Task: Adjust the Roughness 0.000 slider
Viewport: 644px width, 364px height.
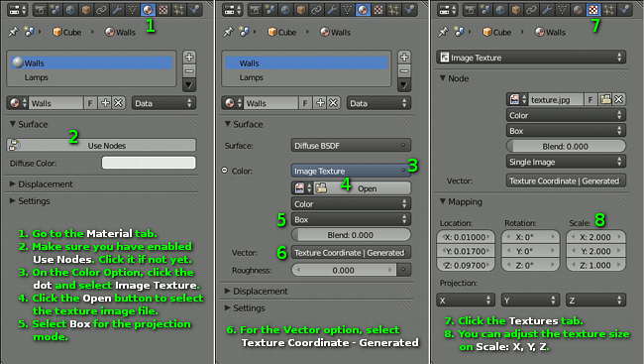Action: pos(344,270)
